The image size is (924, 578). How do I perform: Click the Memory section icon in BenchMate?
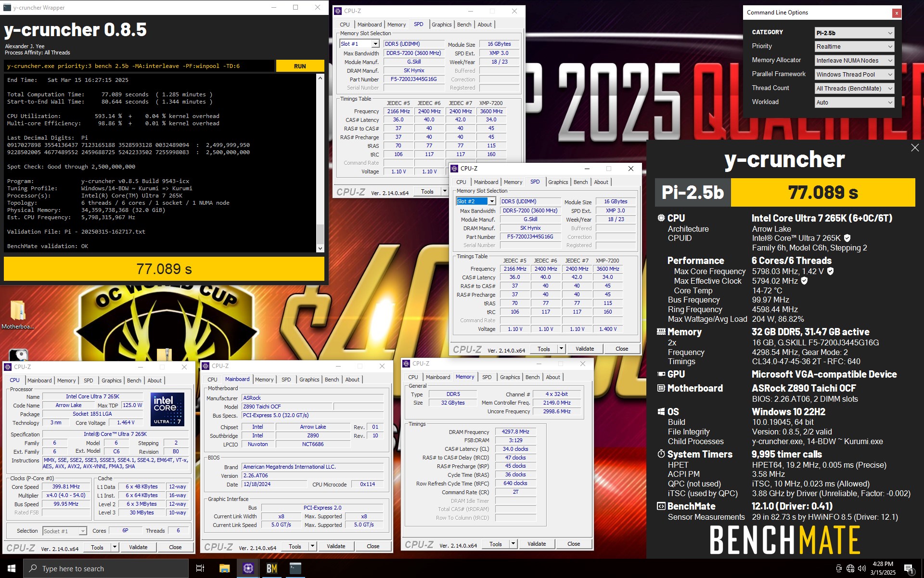(661, 331)
